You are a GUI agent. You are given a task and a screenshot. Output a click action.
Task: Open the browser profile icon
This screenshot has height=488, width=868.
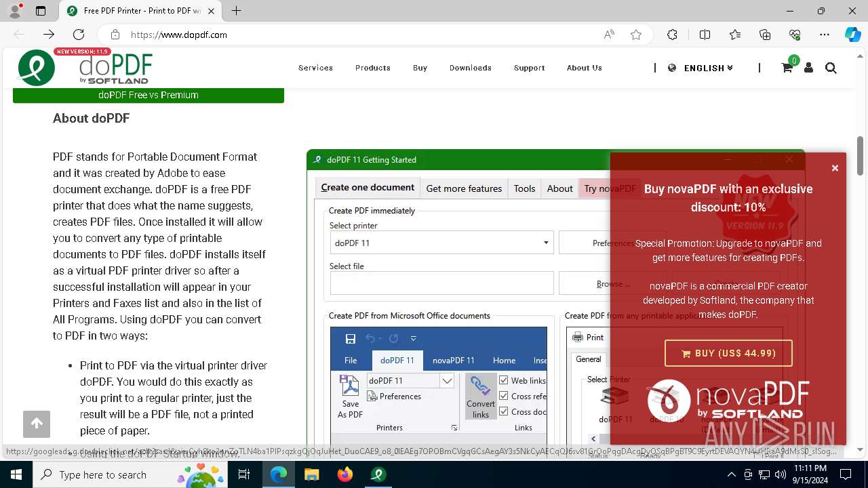coord(15,11)
